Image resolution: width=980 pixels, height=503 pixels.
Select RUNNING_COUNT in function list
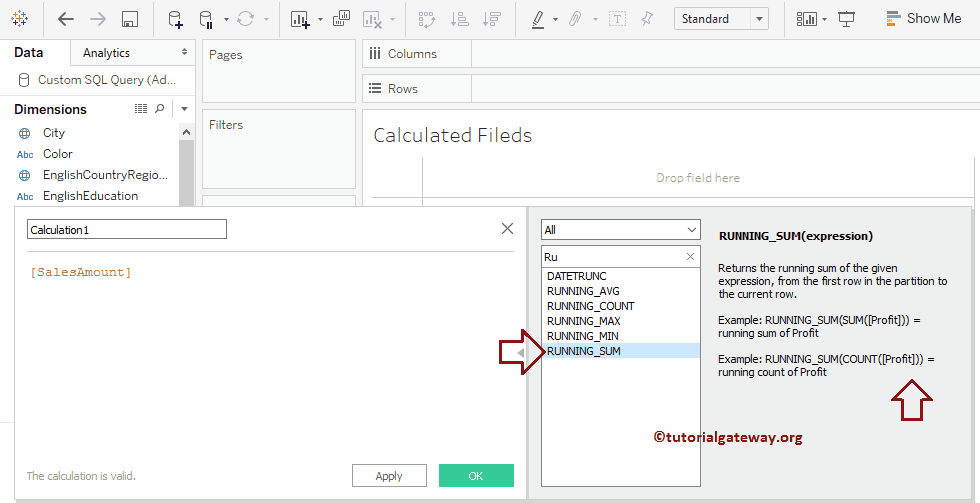click(621, 306)
